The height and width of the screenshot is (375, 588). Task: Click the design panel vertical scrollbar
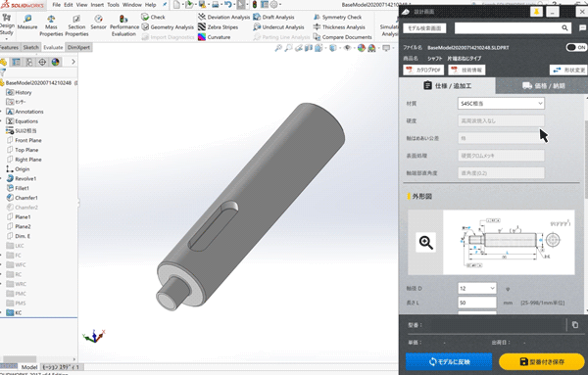click(x=585, y=160)
